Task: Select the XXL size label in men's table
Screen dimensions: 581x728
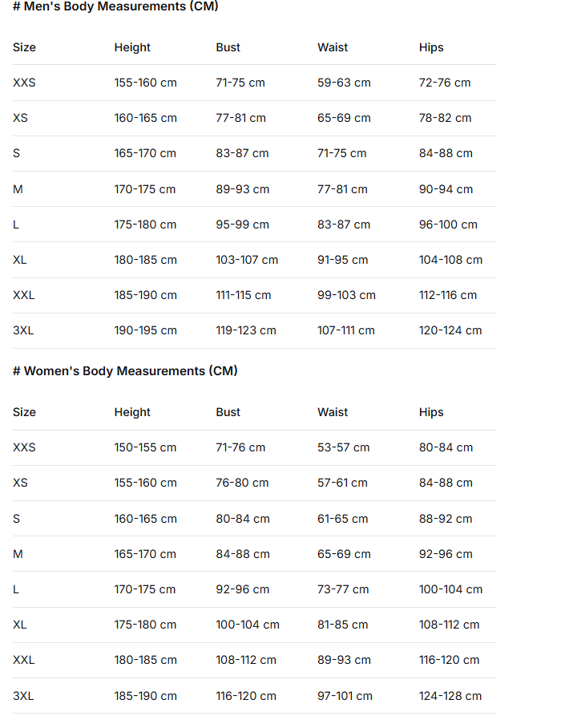Action: coord(24,295)
